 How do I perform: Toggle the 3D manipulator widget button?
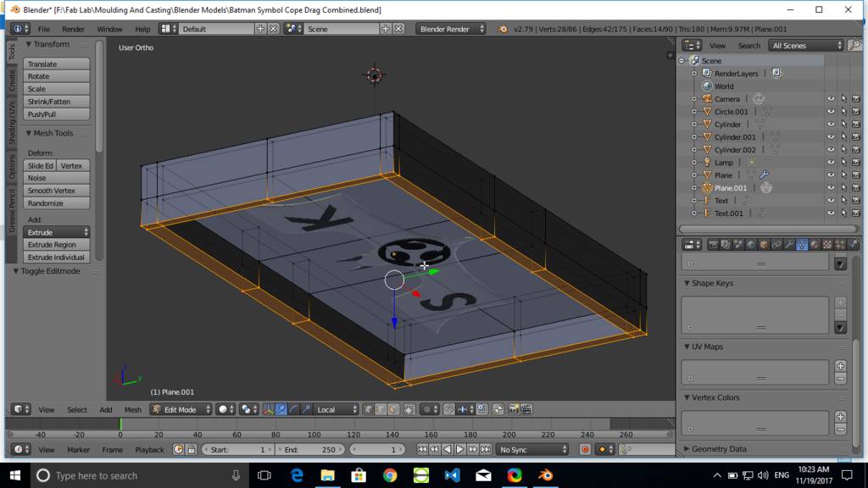268,409
